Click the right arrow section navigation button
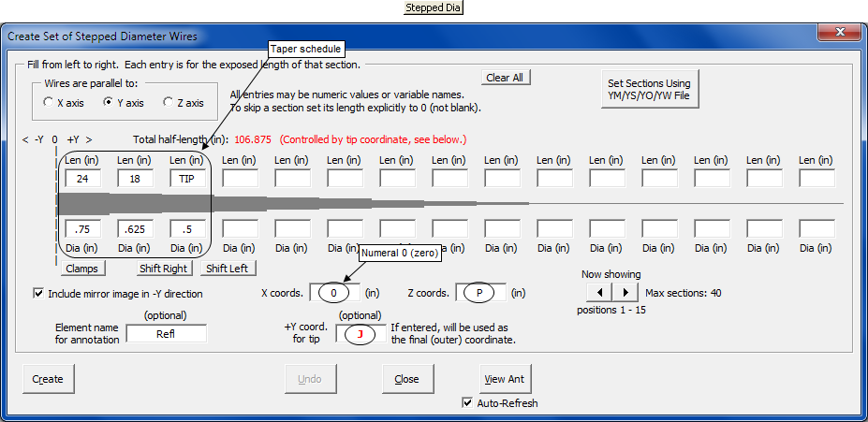This screenshot has width=868, height=422. [625, 293]
